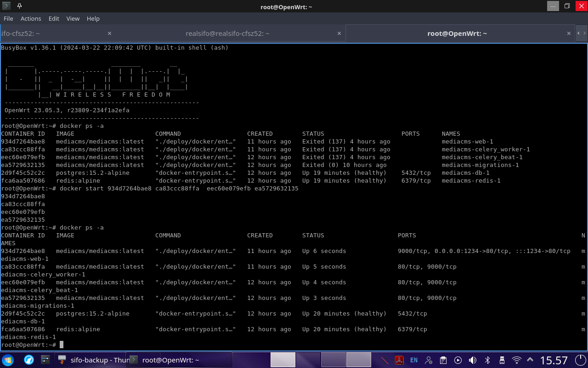Click the terminal prompt cursor on the last line
This screenshot has height=368, width=588.
click(62, 345)
